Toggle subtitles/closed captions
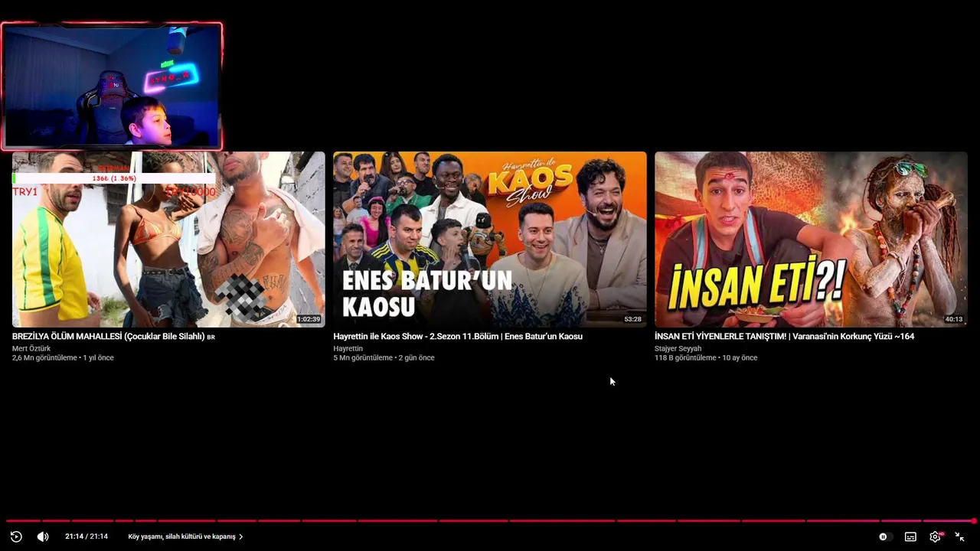The image size is (980, 551). point(910,536)
